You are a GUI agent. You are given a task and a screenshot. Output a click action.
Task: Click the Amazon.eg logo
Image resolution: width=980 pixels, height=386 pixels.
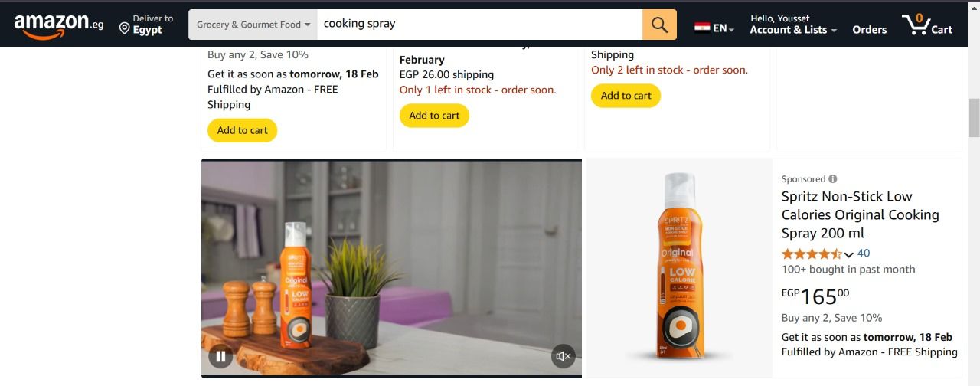pos(59,25)
